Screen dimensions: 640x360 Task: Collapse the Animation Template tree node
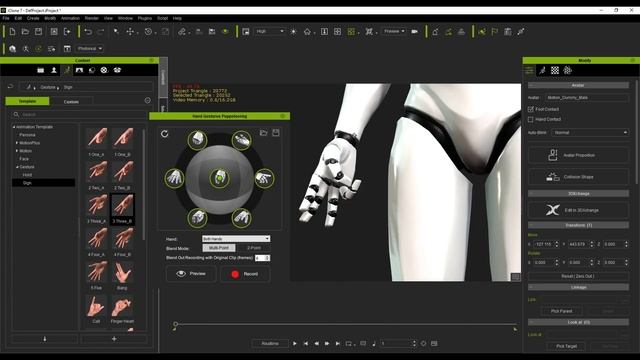click(13, 127)
